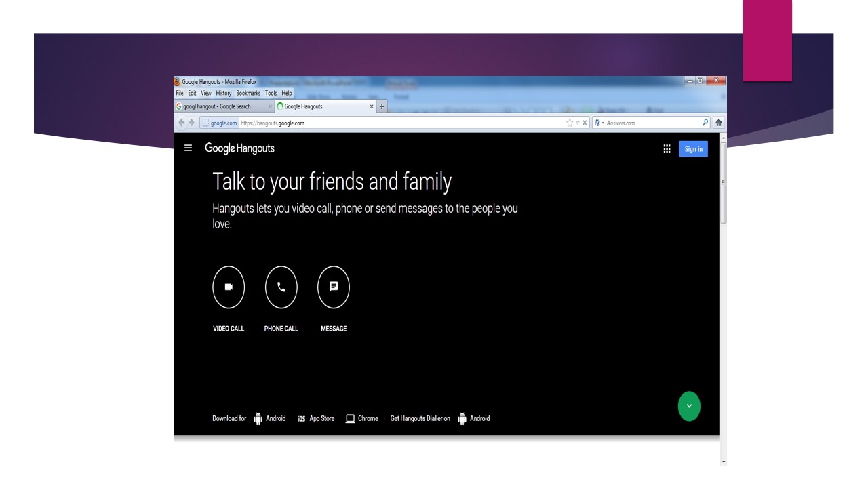The height and width of the screenshot is (488, 868).
Task: Open Android download link after Download for
Action: coord(270,418)
